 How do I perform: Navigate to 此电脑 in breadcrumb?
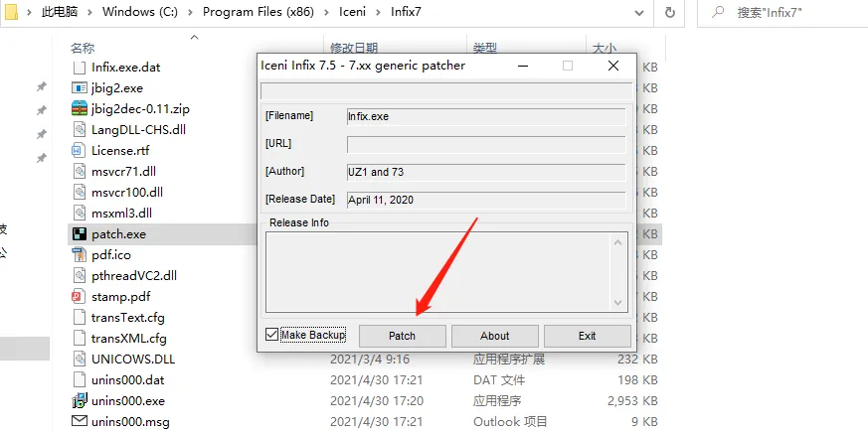(x=60, y=12)
